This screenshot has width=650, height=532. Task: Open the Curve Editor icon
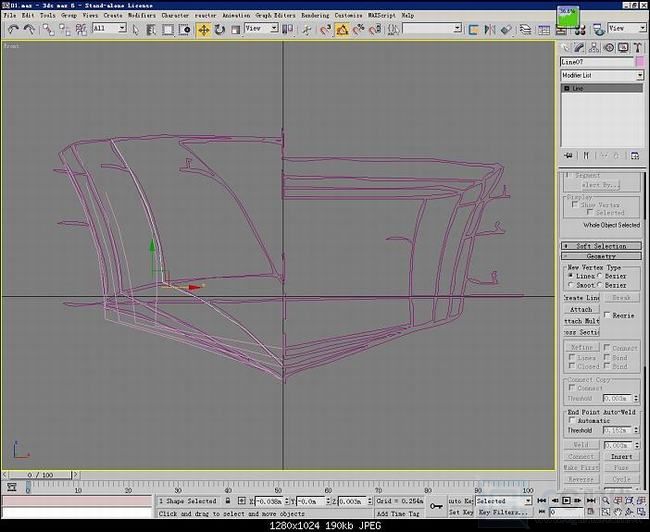tap(543, 29)
